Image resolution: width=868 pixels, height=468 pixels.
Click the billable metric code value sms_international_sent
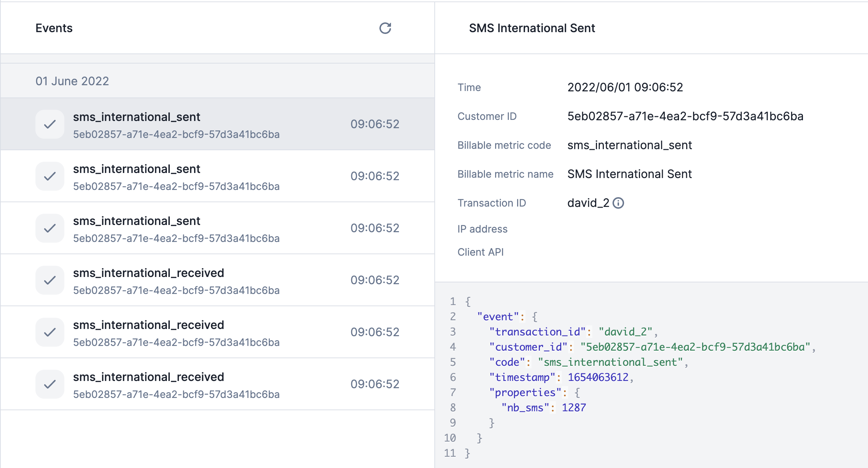(629, 145)
